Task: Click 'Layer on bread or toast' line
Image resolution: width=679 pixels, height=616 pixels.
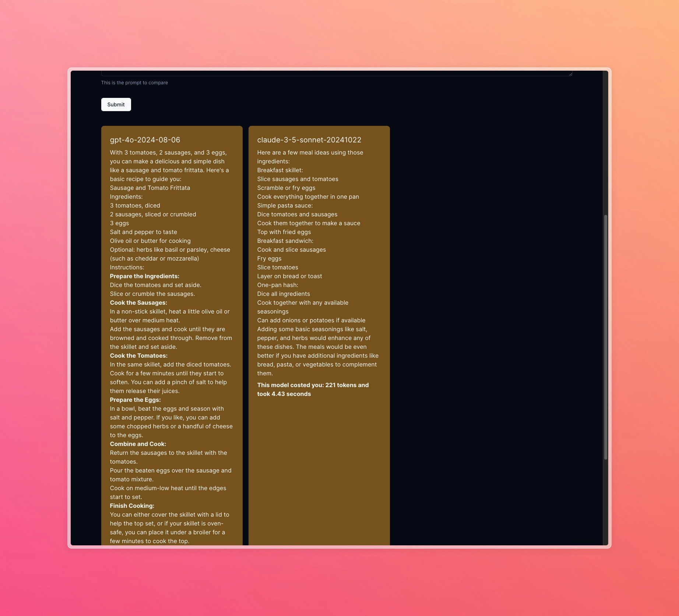Action: (289, 276)
